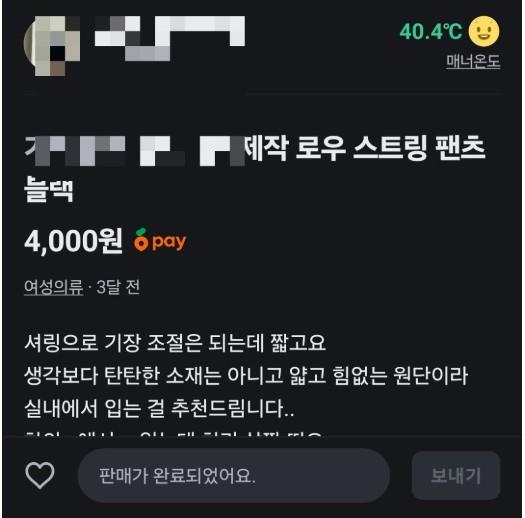Open the 매너온도 explanation link

[x=473, y=62]
